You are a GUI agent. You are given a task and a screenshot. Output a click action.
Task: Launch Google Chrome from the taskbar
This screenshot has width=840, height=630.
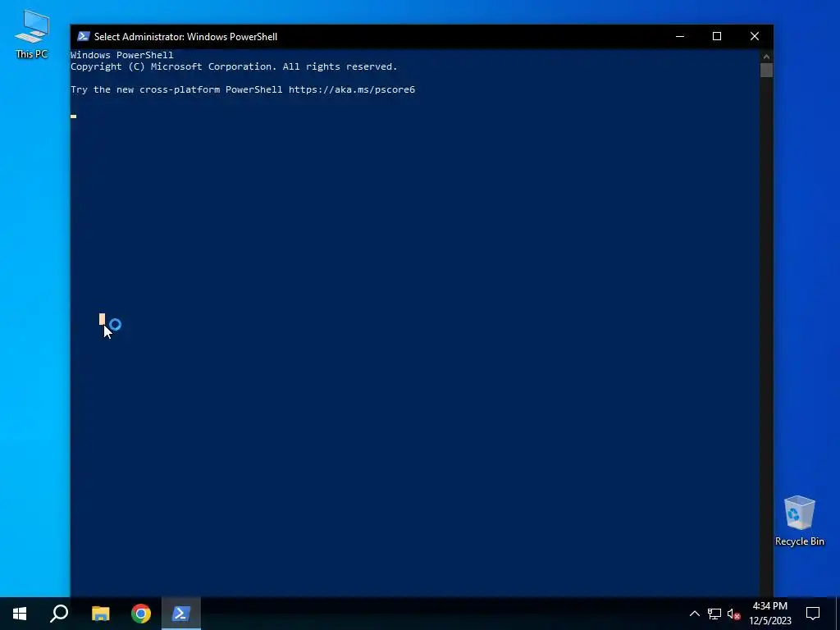pyautogui.click(x=141, y=614)
